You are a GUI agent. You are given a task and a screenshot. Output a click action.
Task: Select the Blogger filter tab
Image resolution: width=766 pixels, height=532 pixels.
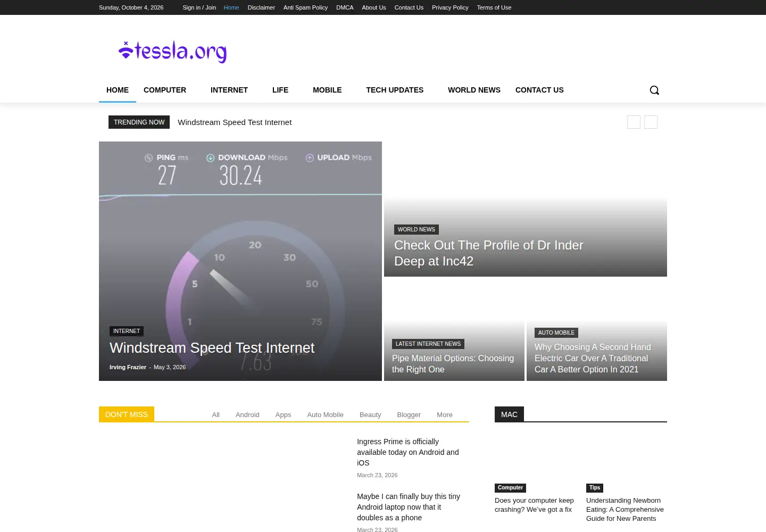click(x=409, y=415)
